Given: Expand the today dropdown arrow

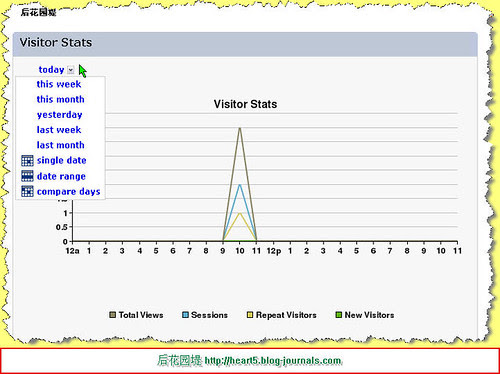Looking at the screenshot, I should [71, 70].
